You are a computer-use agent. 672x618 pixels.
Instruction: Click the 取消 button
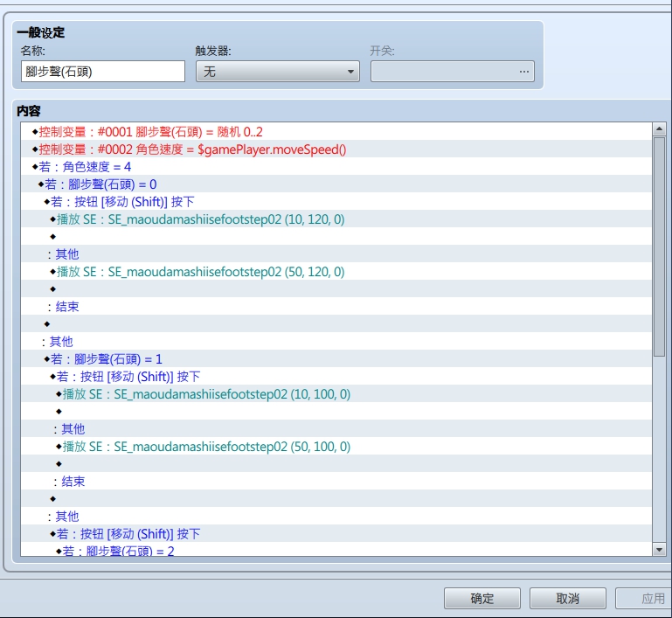[x=567, y=598]
